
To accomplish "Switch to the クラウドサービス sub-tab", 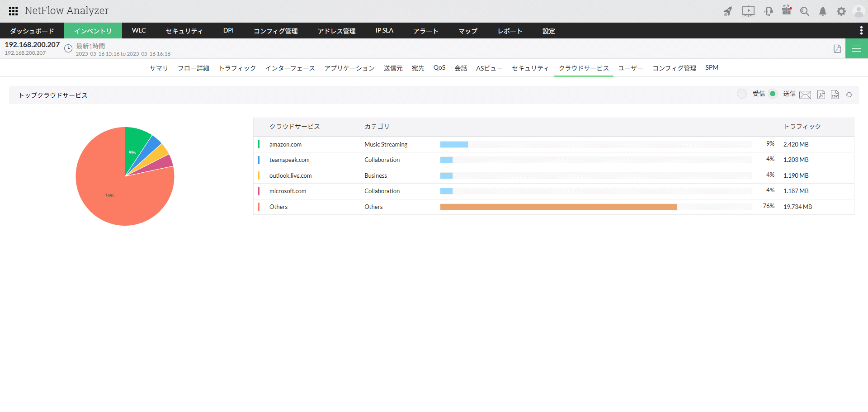I will pyautogui.click(x=584, y=68).
